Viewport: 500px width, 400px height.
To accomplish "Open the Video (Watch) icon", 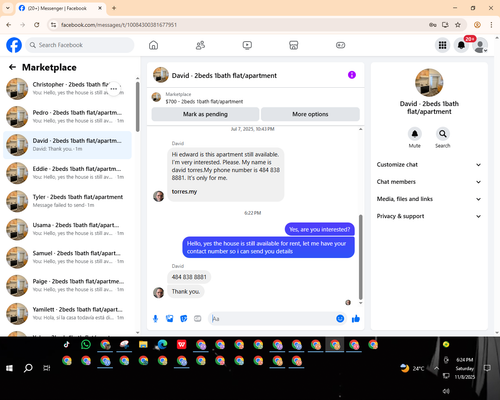I will (x=247, y=45).
